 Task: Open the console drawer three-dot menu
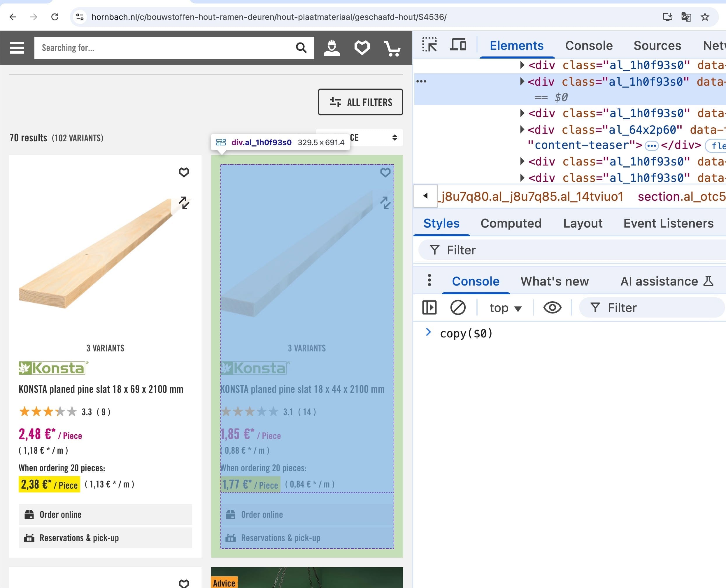point(429,280)
